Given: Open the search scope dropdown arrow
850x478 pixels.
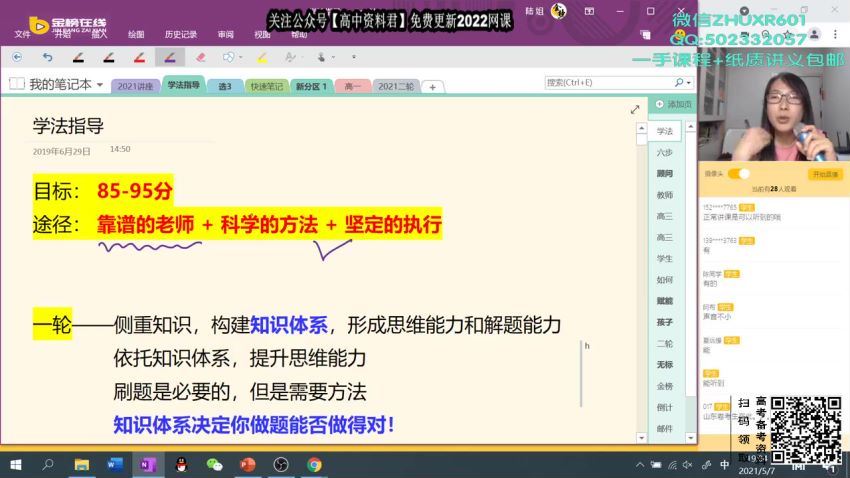Looking at the screenshot, I should (x=689, y=83).
